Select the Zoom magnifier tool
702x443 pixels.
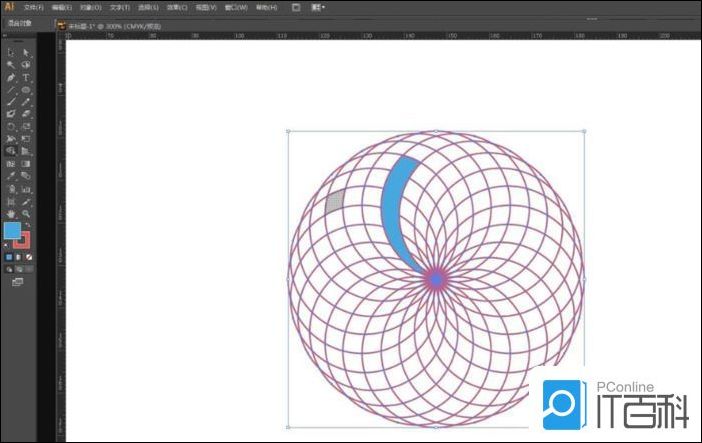click(26, 213)
